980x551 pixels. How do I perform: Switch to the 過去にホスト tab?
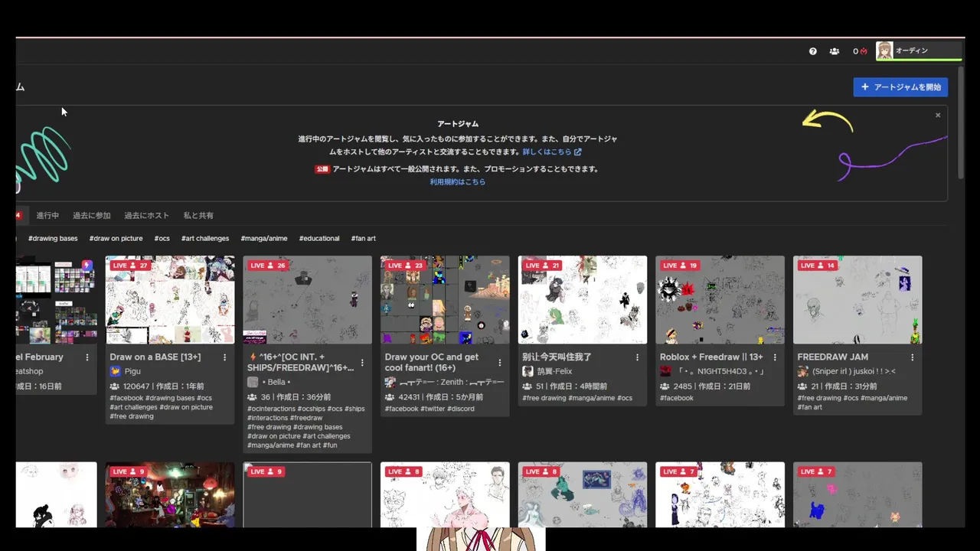[x=147, y=216]
